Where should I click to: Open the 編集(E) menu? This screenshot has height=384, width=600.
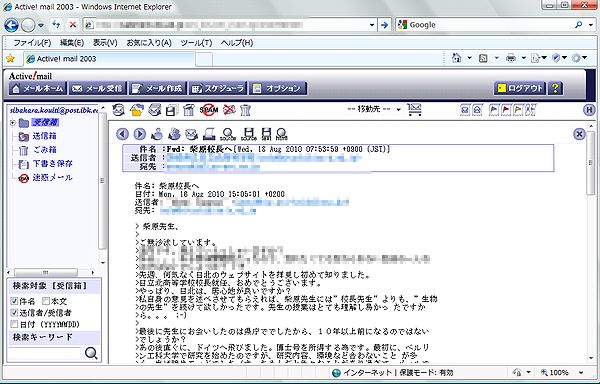click(72, 42)
